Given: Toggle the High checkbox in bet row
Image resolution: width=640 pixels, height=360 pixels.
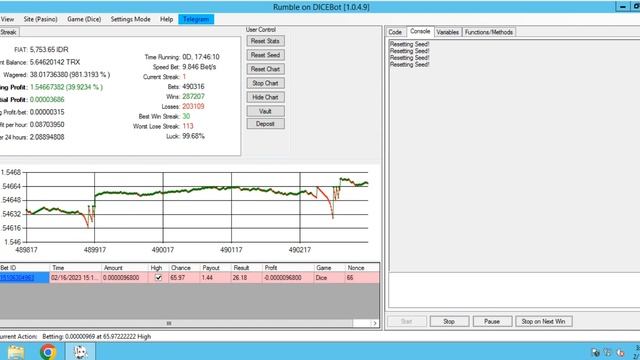Looking at the screenshot, I should [x=158, y=278].
